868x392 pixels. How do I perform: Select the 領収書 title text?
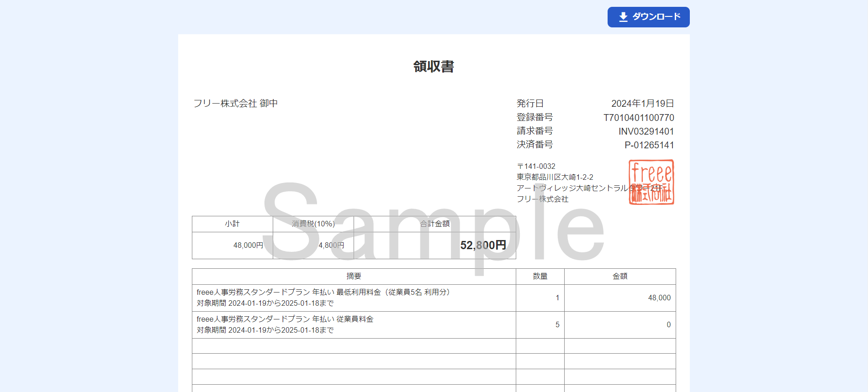[434, 67]
